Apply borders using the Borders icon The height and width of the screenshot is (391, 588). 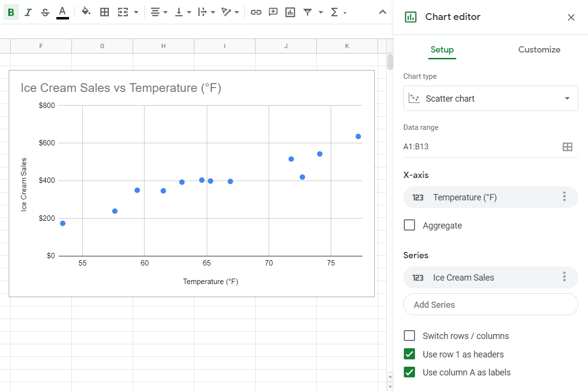pyautogui.click(x=104, y=12)
